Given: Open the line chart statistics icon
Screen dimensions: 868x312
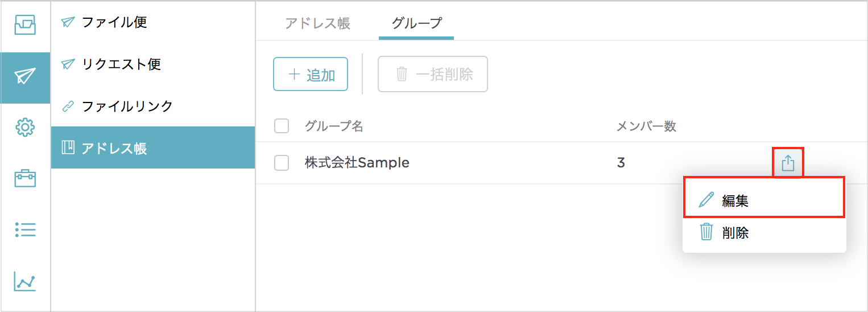Looking at the screenshot, I should pyautogui.click(x=25, y=281).
